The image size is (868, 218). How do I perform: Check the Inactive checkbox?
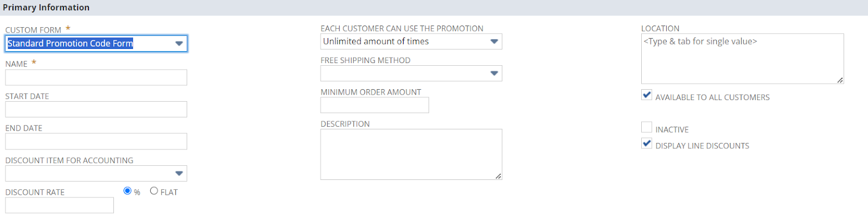(x=647, y=127)
